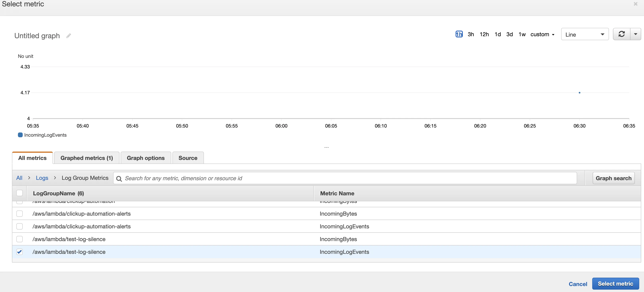Screen dimensions: 644x292
Task: Uncheck test-log-silence IncomingLogEvents row
Action: pyautogui.click(x=20, y=252)
